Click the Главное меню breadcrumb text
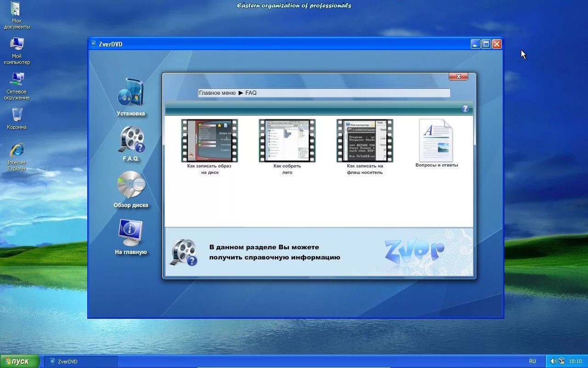 point(217,93)
